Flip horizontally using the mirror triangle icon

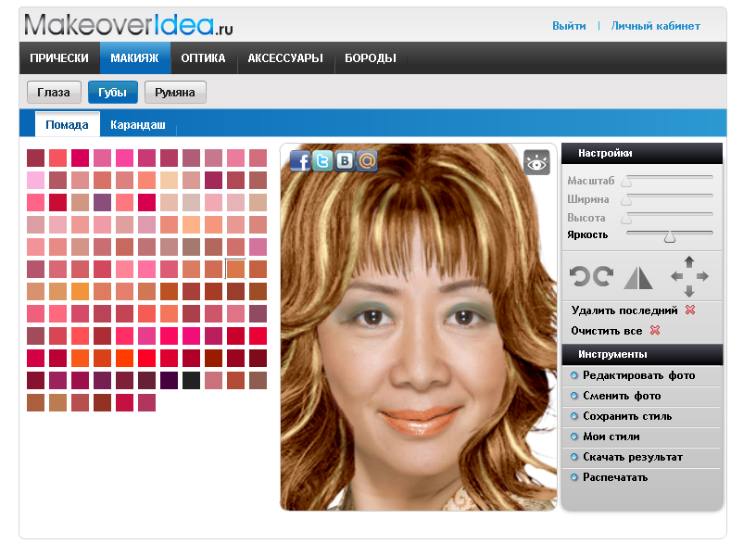pyautogui.click(x=639, y=276)
